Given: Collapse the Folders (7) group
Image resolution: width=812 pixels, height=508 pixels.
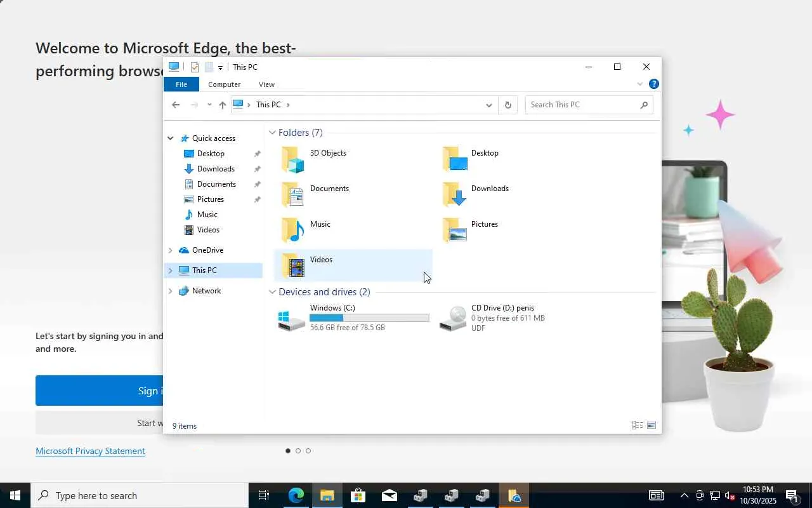Looking at the screenshot, I should [272, 133].
